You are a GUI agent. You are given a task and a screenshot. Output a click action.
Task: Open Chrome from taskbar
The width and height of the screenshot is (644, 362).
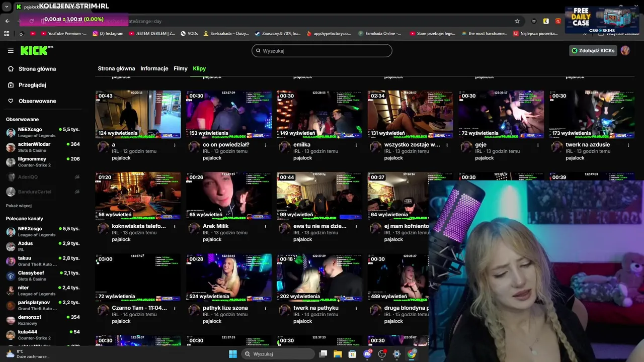pyautogui.click(x=412, y=354)
